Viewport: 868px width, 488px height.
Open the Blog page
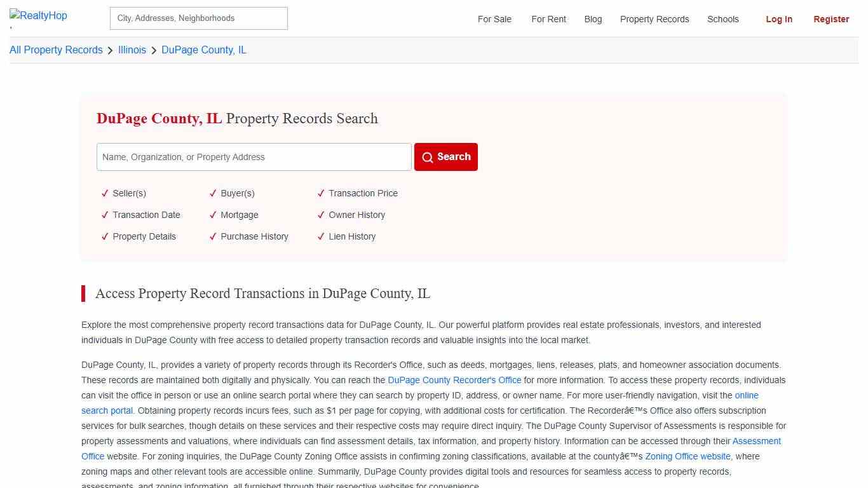point(593,19)
